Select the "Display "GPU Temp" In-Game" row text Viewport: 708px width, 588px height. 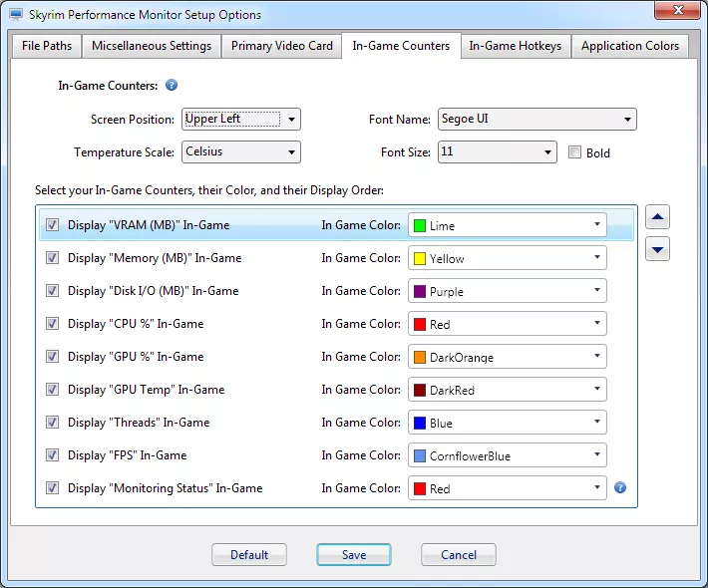146,390
